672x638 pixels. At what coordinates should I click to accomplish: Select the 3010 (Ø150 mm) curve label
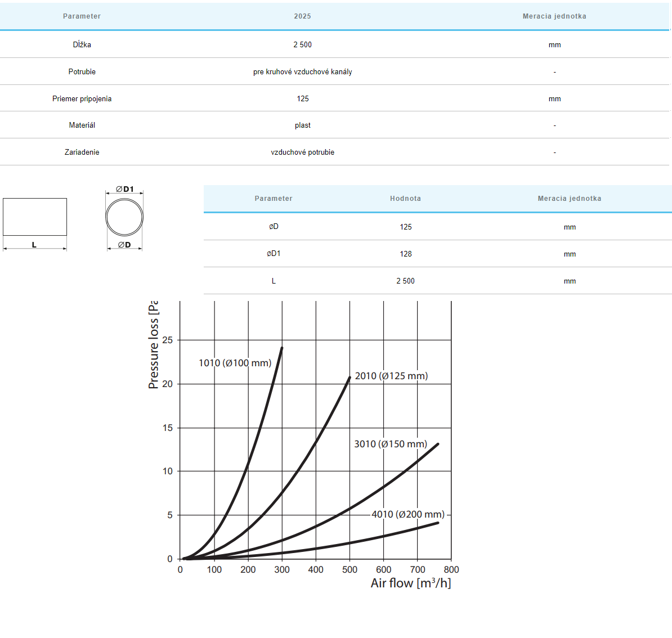[x=391, y=444]
